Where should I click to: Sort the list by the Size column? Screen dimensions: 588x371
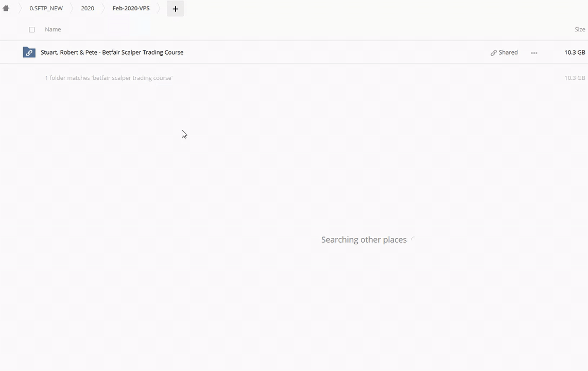[579, 29]
